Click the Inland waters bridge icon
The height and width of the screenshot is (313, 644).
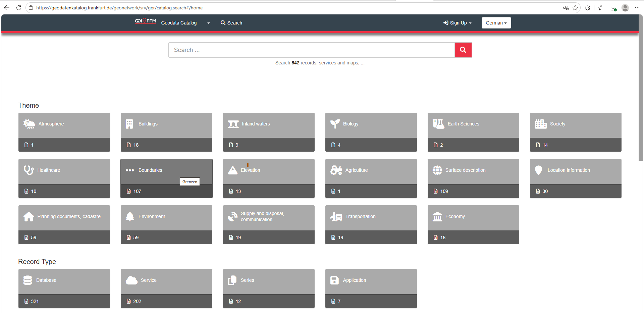click(x=233, y=124)
